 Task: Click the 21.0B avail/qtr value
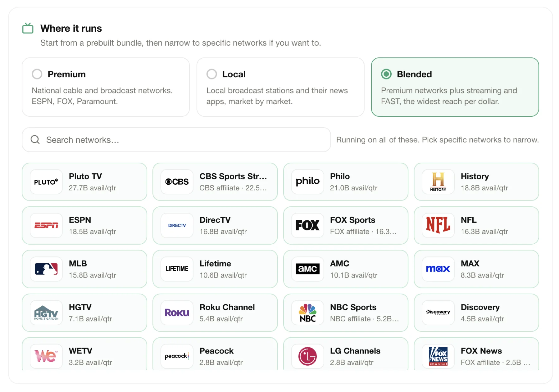click(354, 188)
